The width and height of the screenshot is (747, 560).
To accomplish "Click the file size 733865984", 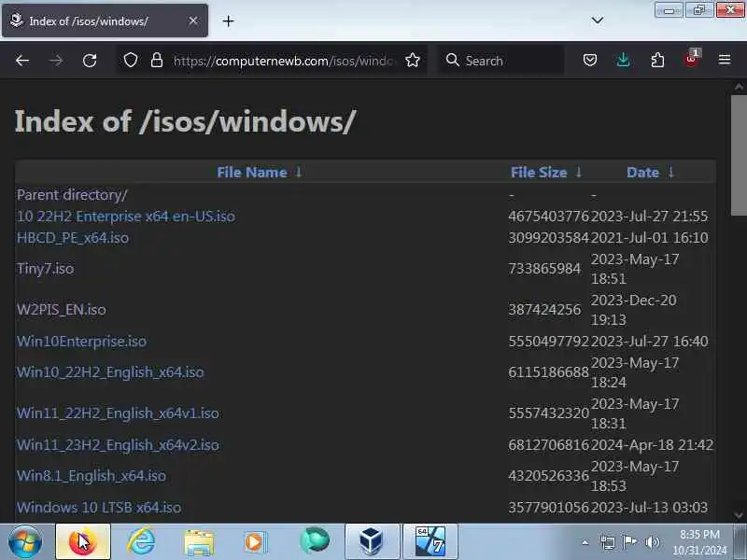I will click(544, 269).
